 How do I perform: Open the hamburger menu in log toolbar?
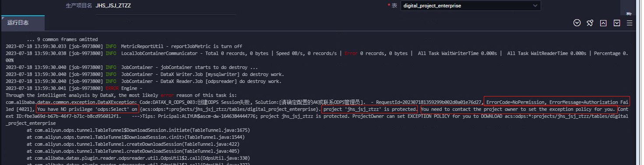click(630, 23)
